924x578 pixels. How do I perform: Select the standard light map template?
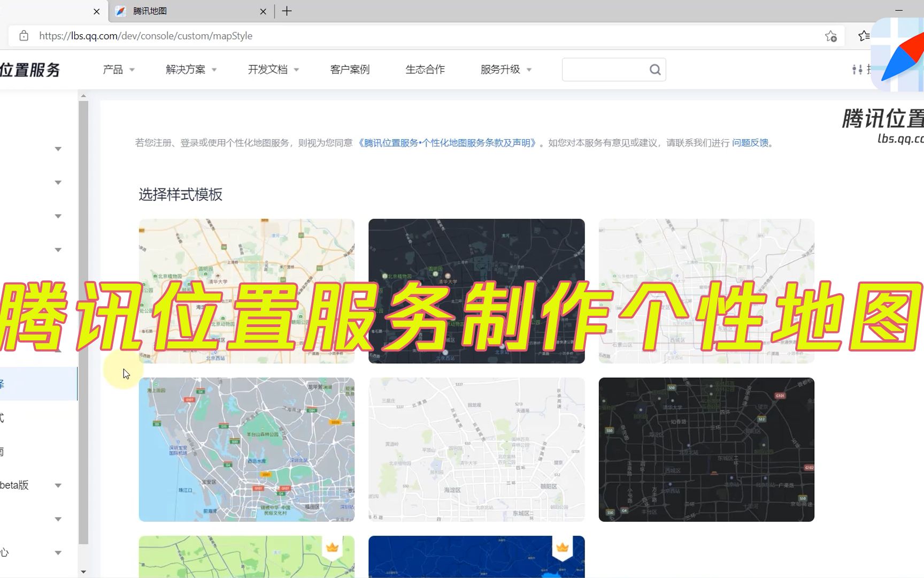click(247, 291)
